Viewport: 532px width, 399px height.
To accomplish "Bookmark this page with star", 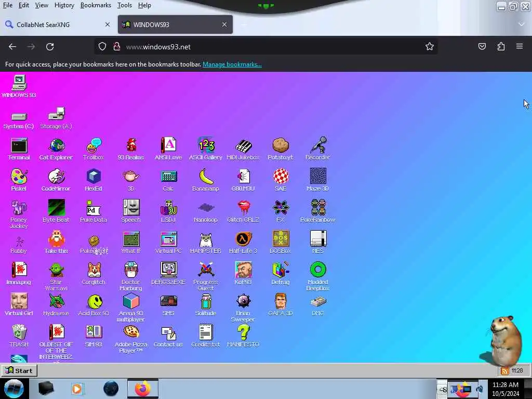I will 430,46.
